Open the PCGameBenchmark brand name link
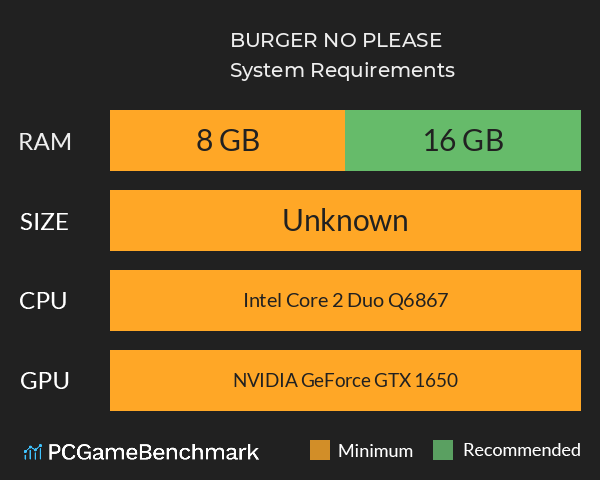 point(154,452)
